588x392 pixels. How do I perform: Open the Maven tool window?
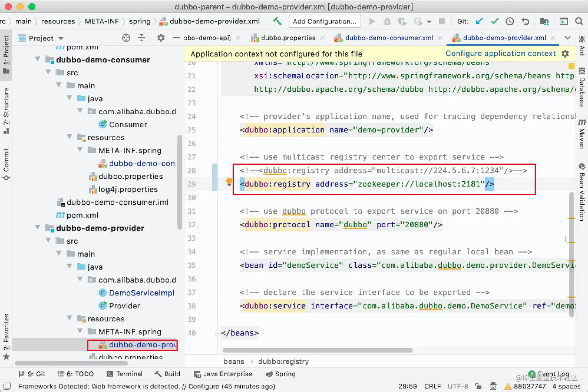[582, 134]
